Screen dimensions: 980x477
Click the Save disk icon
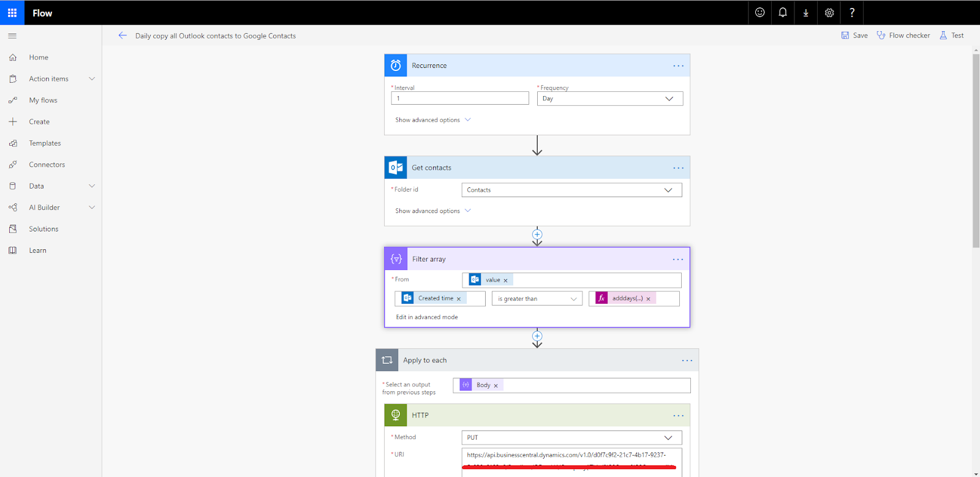tap(845, 36)
